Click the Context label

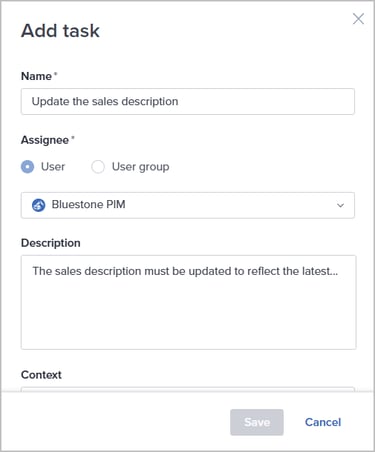click(41, 375)
